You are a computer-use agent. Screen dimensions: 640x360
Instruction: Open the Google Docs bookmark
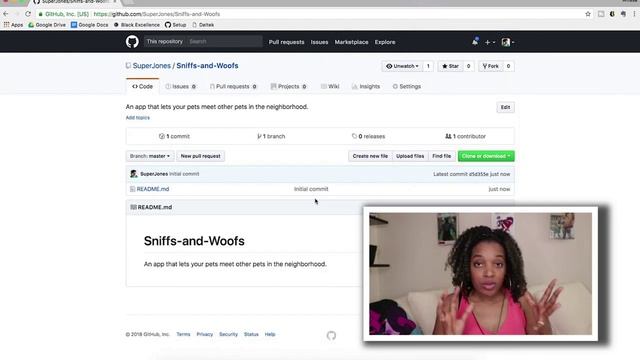point(90,25)
